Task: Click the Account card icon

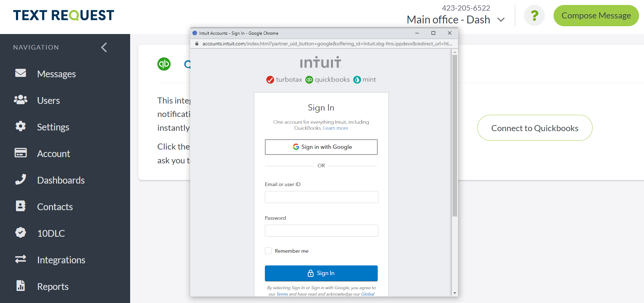Action: click(21, 153)
